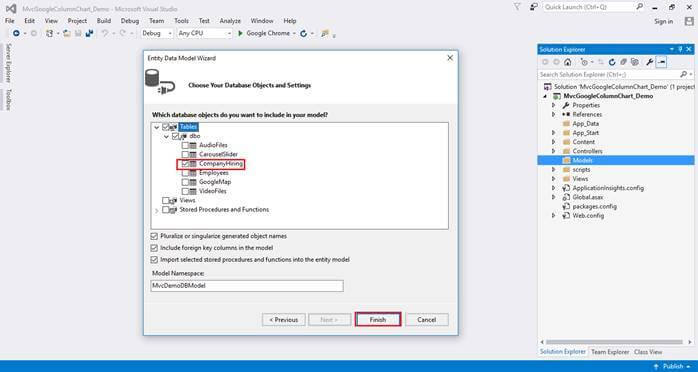698x372 pixels.
Task: Click the Sign in link
Action: pyautogui.click(x=664, y=21)
